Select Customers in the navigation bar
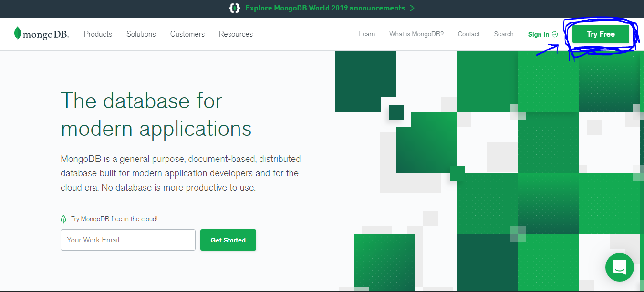The image size is (644, 292). tap(187, 34)
